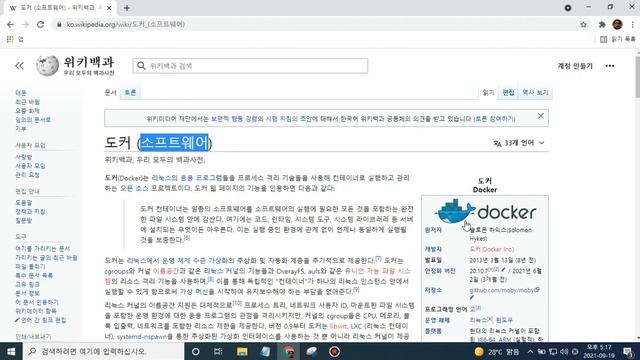Open Task View in the taskbar

point(218,351)
